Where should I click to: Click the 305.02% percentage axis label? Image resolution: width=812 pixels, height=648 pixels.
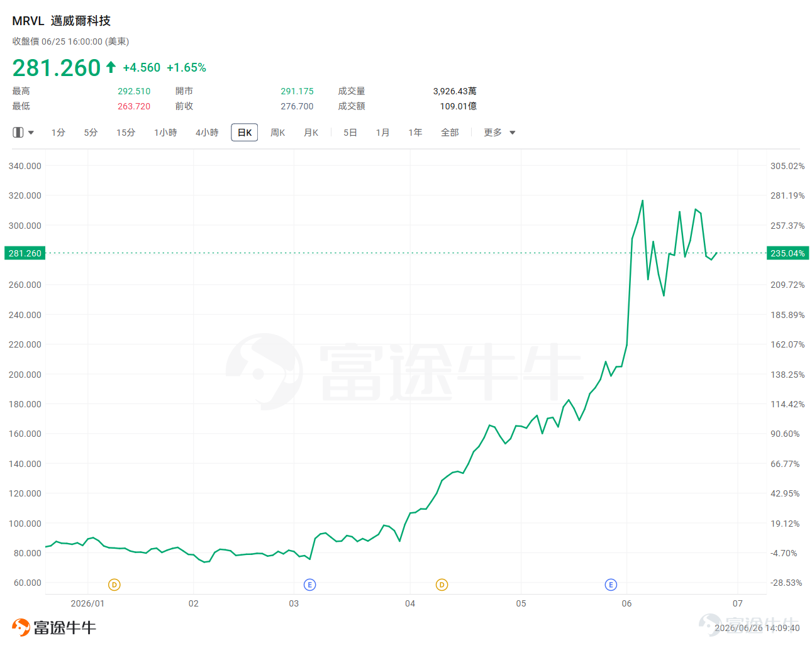point(787,166)
